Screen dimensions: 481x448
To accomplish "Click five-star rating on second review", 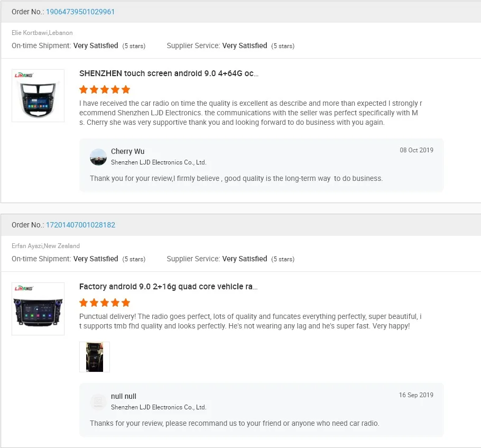I will 105,303.
